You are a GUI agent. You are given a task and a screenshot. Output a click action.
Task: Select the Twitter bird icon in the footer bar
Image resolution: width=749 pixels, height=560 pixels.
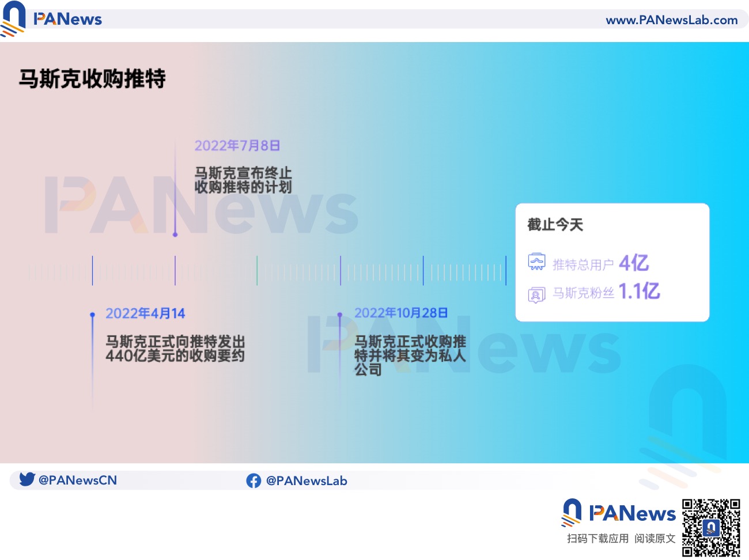tap(25, 479)
